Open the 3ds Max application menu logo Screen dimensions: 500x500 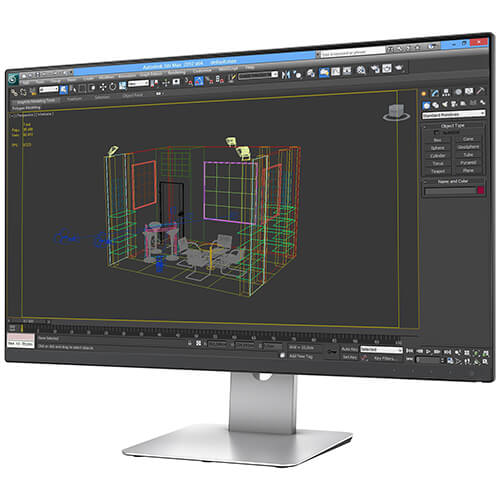[x=13, y=79]
